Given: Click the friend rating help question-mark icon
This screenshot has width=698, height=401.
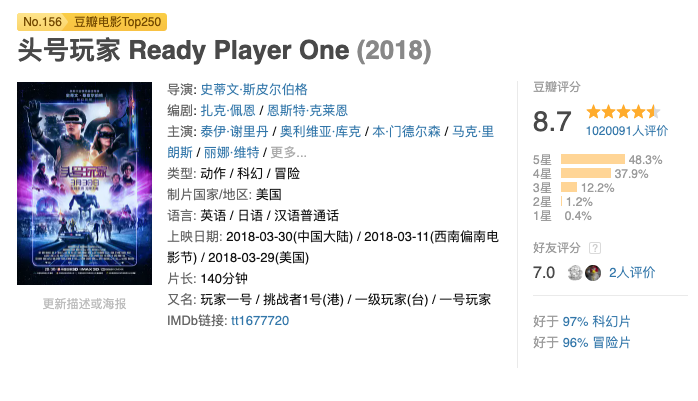Looking at the screenshot, I should coord(596,248).
